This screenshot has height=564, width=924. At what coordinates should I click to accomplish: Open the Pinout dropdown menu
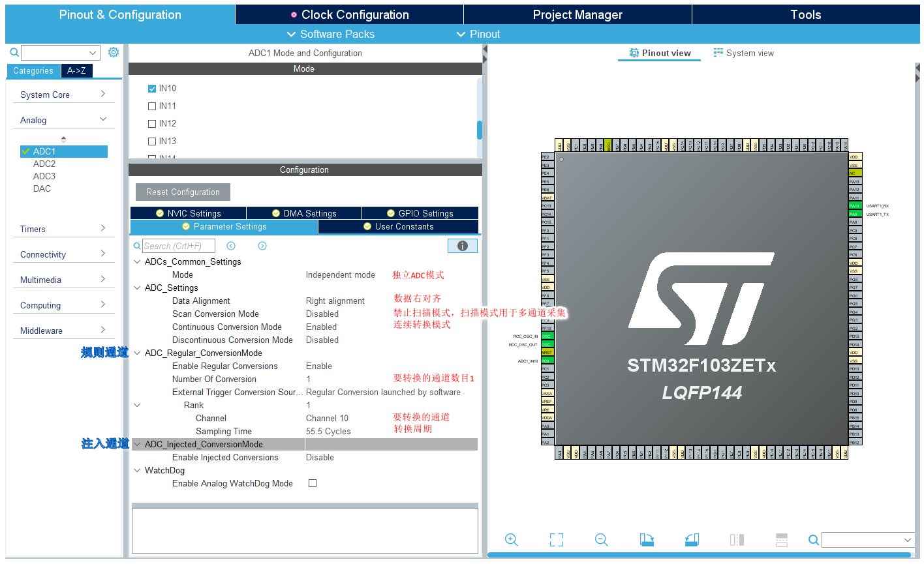click(x=478, y=34)
